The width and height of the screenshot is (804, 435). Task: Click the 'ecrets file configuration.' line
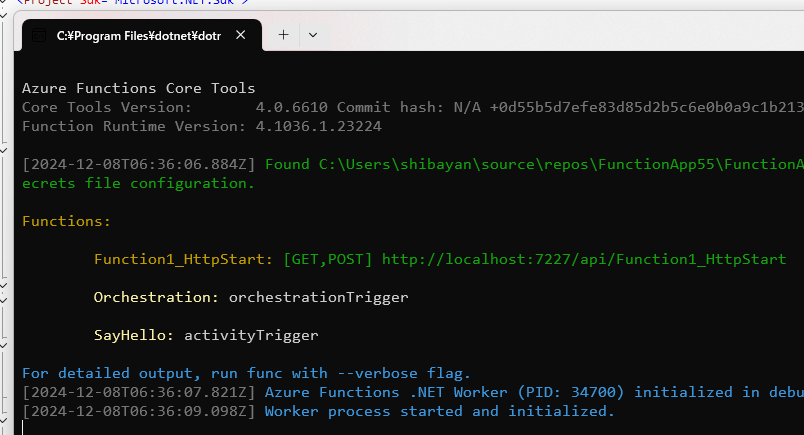tap(138, 183)
